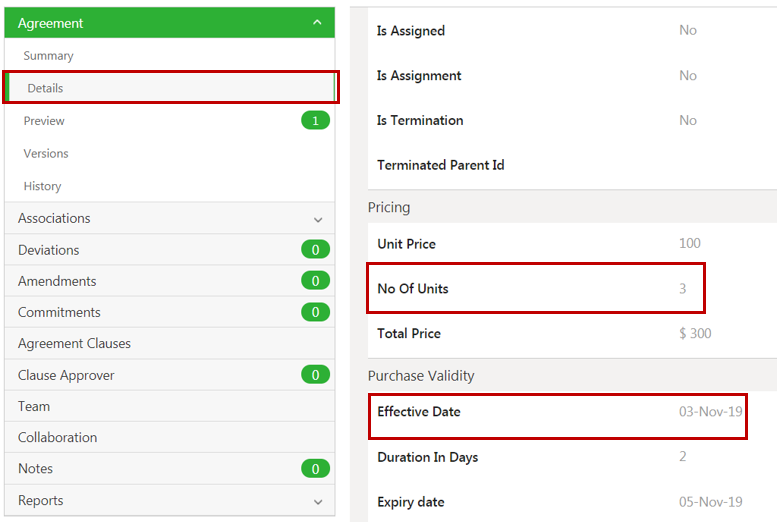782x522 pixels.
Task: Open the Summary menu item
Action: tap(49, 56)
